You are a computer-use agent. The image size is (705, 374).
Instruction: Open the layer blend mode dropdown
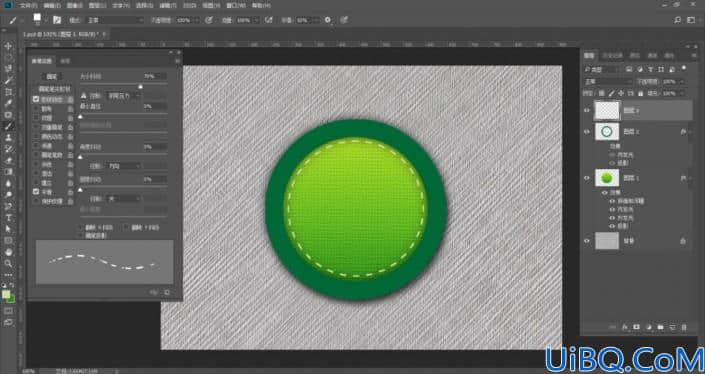[x=608, y=82]
